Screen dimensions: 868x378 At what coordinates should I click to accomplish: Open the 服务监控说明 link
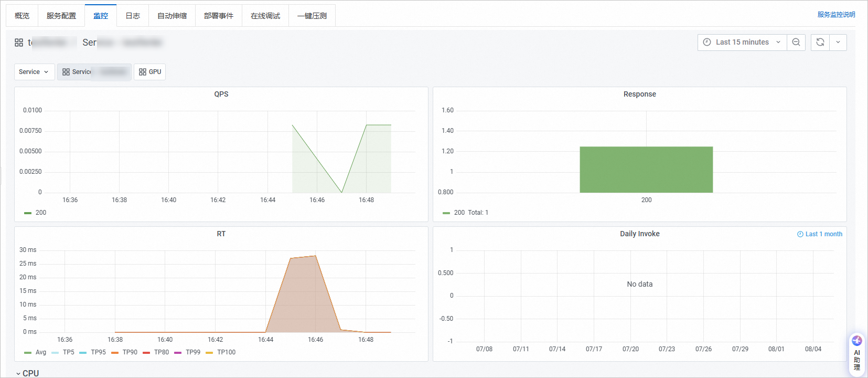pyautogui.click(x=836, y=15)
